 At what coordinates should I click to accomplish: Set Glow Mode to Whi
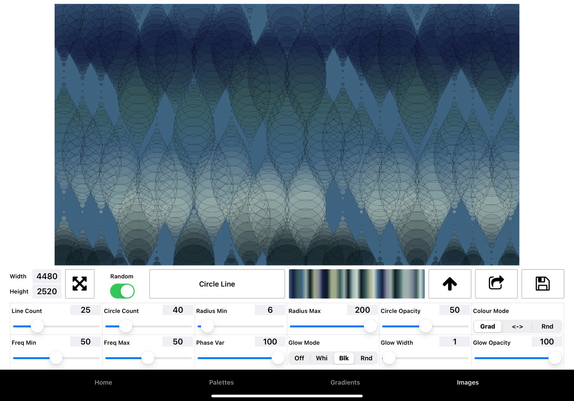321,358
